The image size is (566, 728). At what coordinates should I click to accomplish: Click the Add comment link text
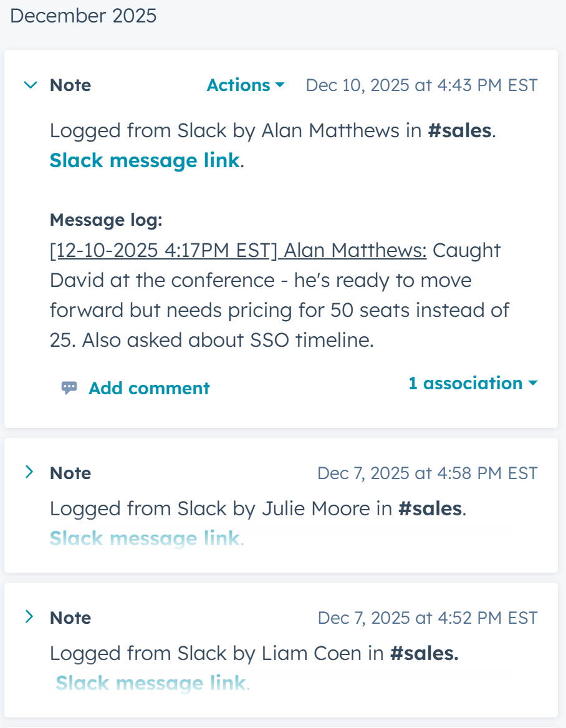coord(149,388)
